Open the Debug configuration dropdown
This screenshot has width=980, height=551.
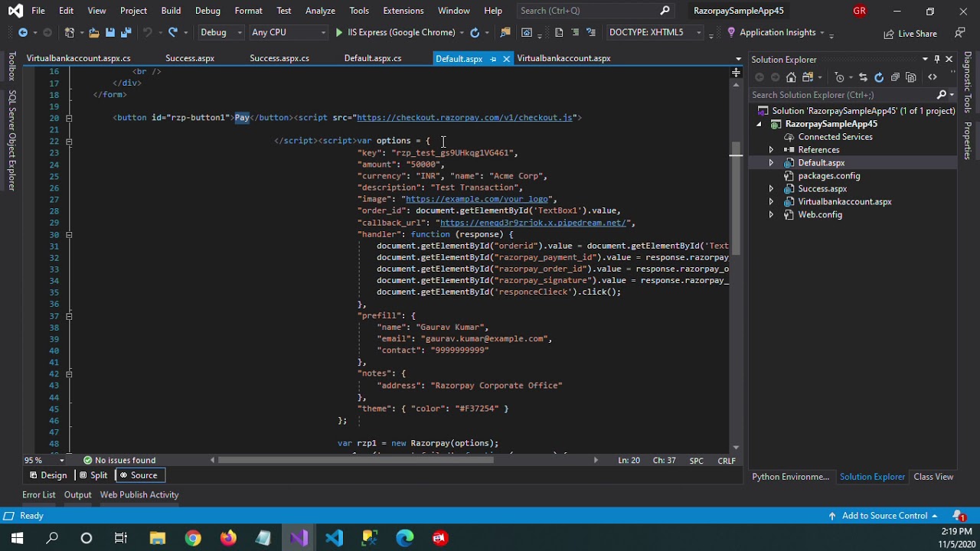tap(220, 32)
